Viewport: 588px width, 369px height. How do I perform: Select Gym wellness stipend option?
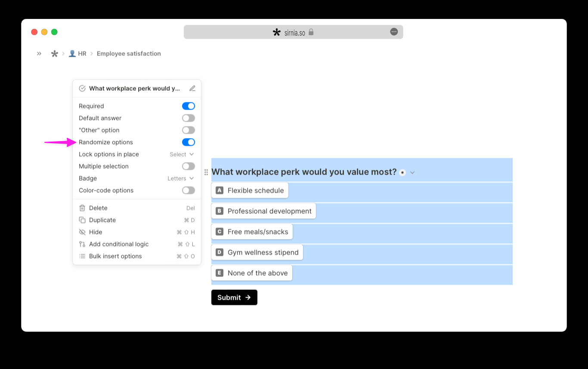(x=257, y=252)
